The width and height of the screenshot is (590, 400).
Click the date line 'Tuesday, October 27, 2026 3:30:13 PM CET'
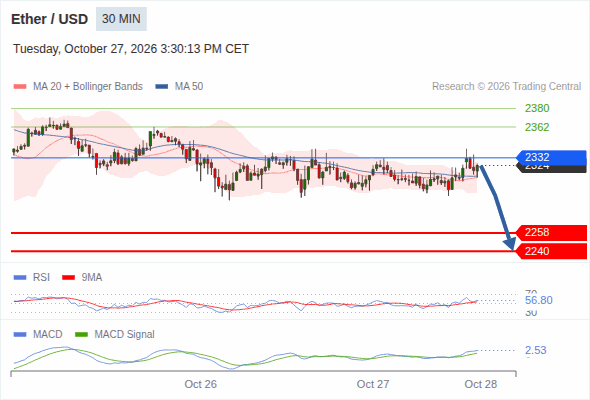(x=131, y=49)
